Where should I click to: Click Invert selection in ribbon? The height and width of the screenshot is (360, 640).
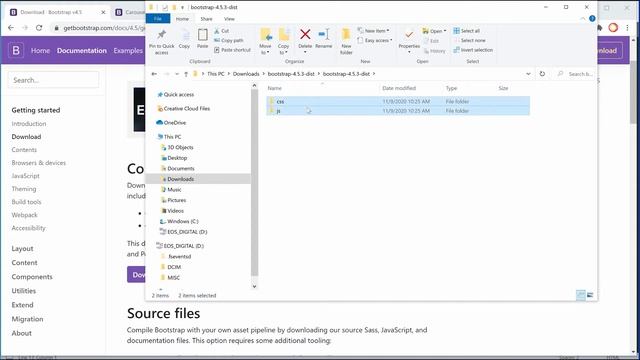473,50
